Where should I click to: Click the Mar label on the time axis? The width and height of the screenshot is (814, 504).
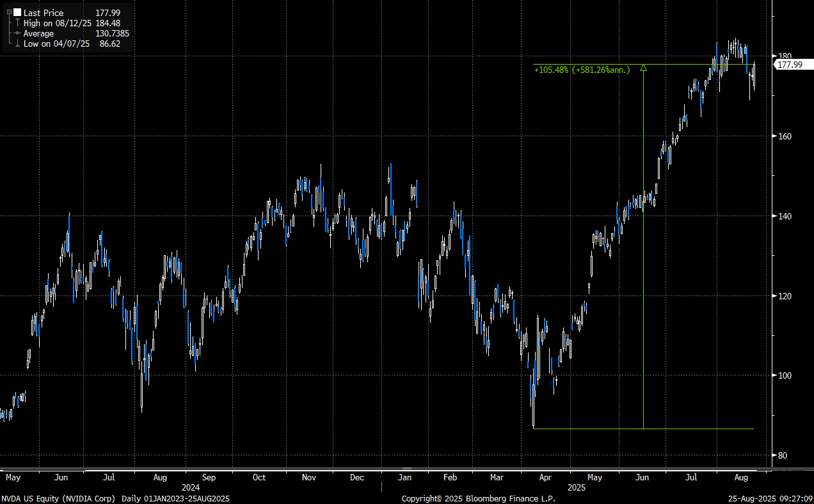pos(498,478)
